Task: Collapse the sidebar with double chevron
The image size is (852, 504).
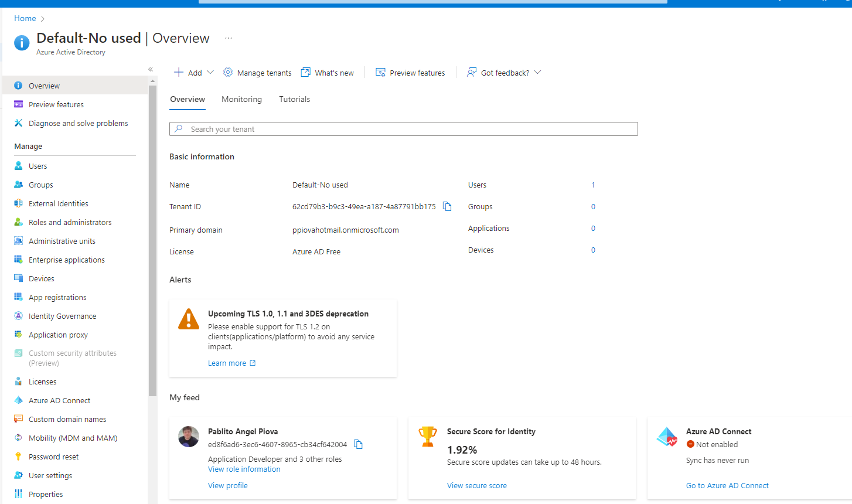Action: (151, 69)
